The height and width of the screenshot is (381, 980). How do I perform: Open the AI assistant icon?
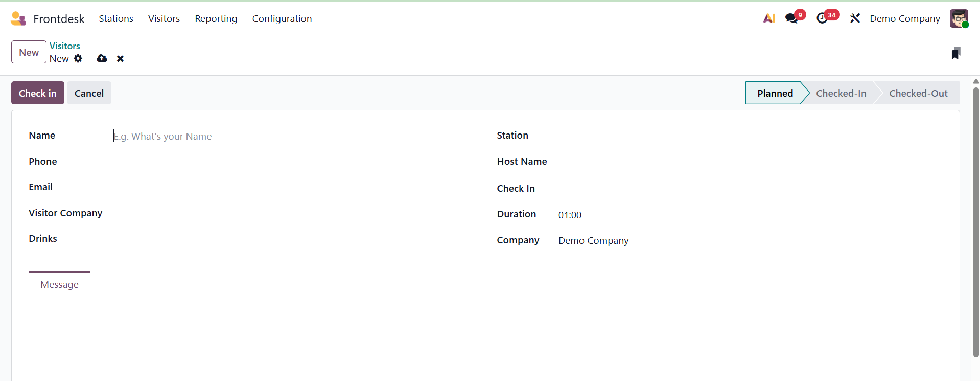[x=769, y=19]
